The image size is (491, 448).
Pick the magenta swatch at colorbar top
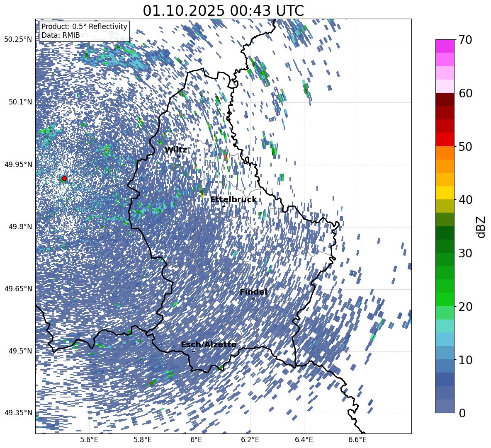tap(445, 46)
